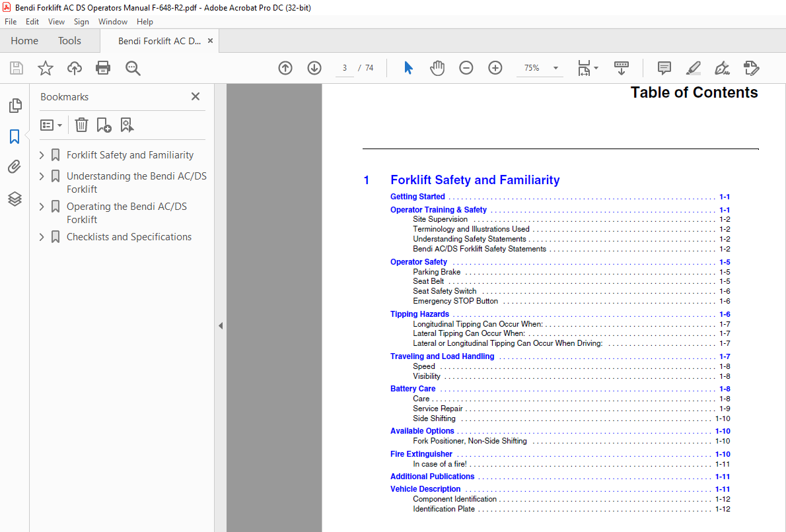The height and width of the screenshot is (532, 786).
Task: Add a new bookmark
Action: (x=104, y=125)
